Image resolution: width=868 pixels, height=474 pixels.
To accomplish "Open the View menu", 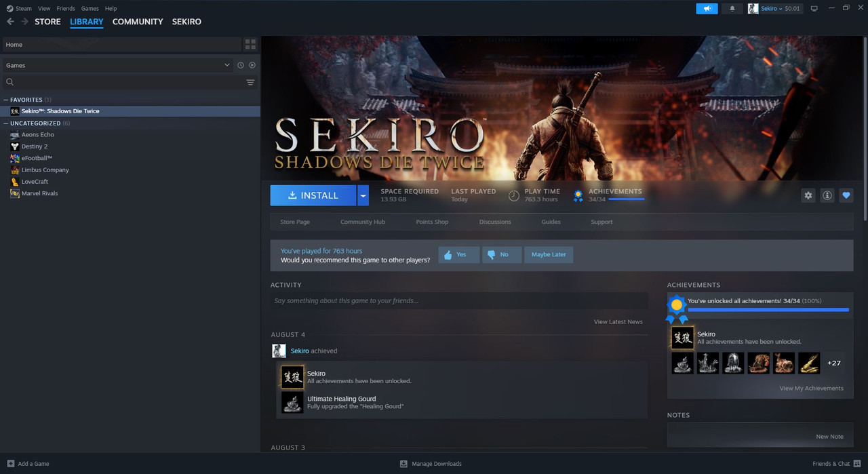I will point(44,9).
